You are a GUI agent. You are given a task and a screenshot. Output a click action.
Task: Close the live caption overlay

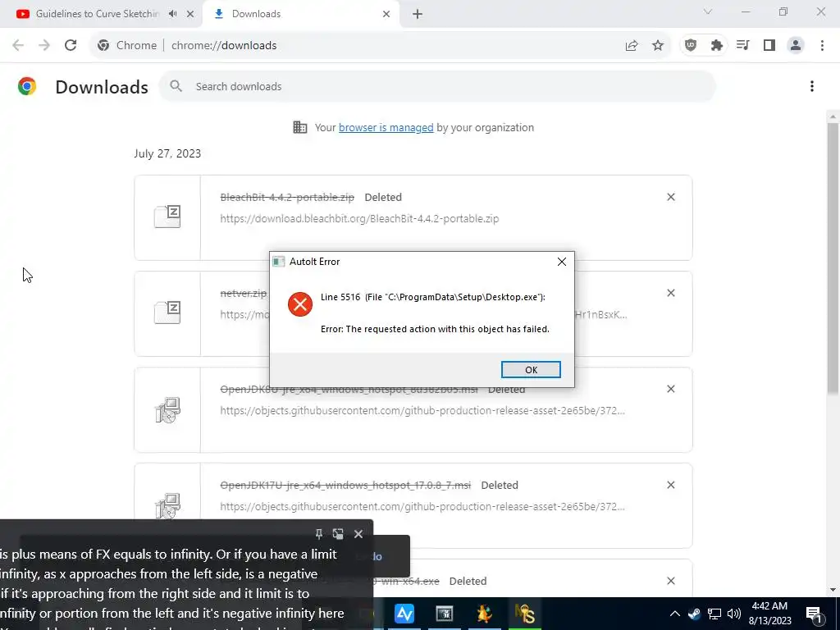click(x=358, y=533)
